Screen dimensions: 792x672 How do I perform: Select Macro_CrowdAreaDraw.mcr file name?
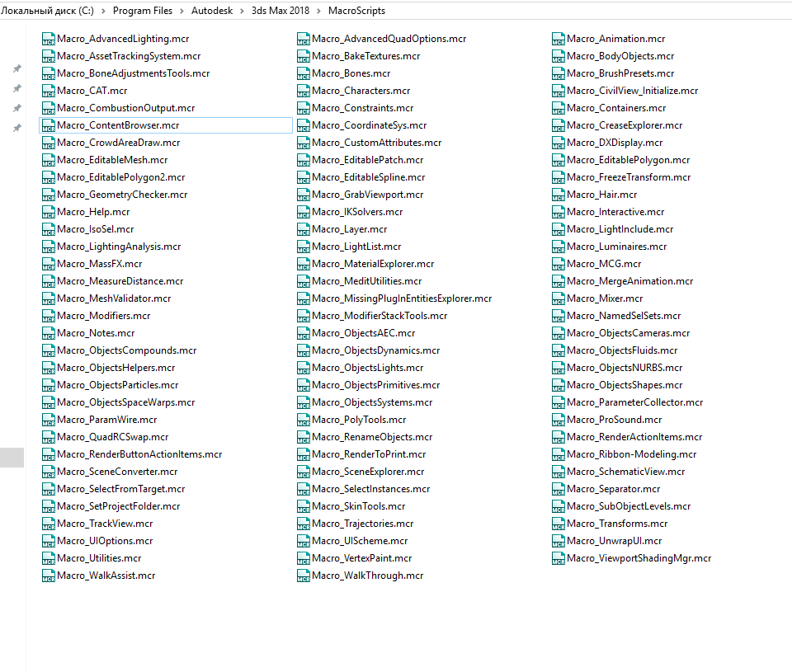point(119,143)
